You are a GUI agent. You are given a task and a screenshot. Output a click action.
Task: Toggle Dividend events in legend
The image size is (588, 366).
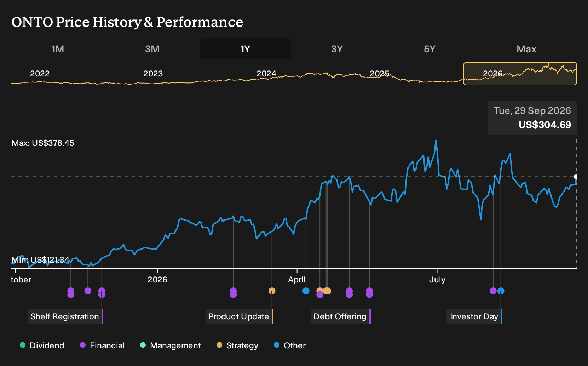(x=42, y=345)
